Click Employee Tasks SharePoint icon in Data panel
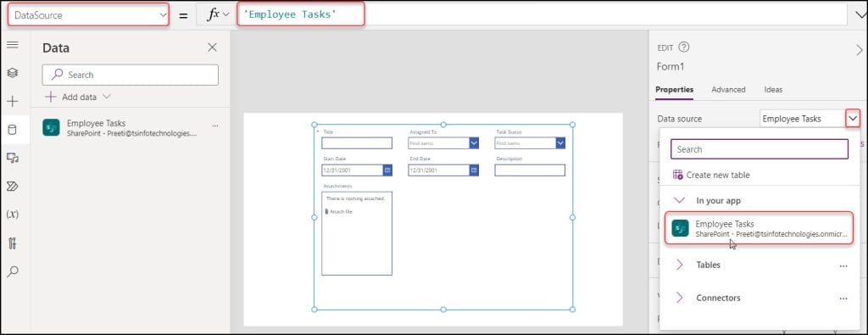 51,127
